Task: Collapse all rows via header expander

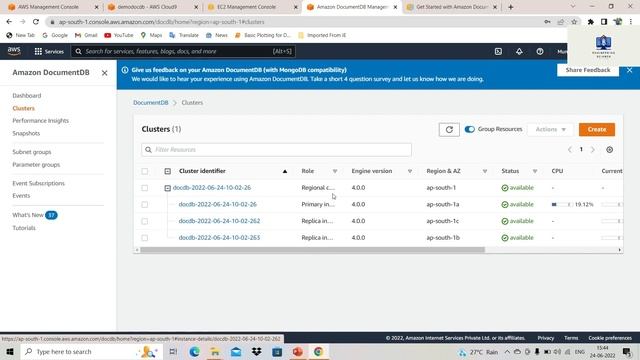Action: pos(167,171)
